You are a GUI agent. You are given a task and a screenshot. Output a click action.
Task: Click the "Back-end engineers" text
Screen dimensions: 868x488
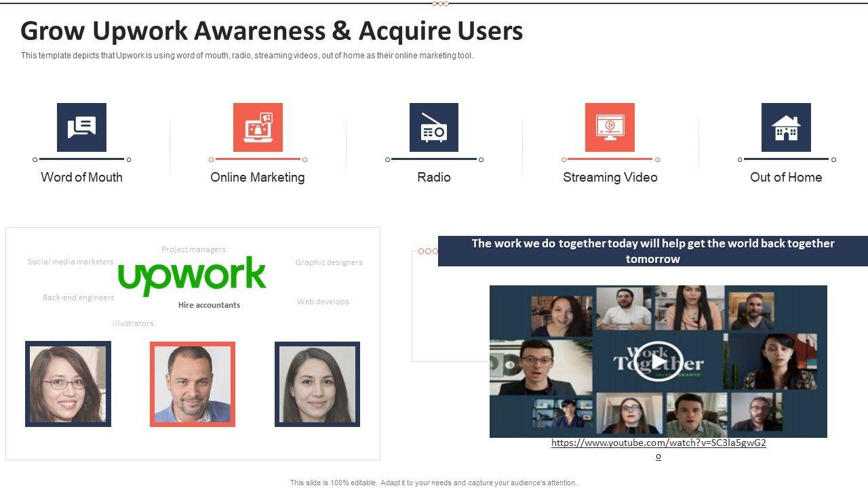[x=79, y=298]
